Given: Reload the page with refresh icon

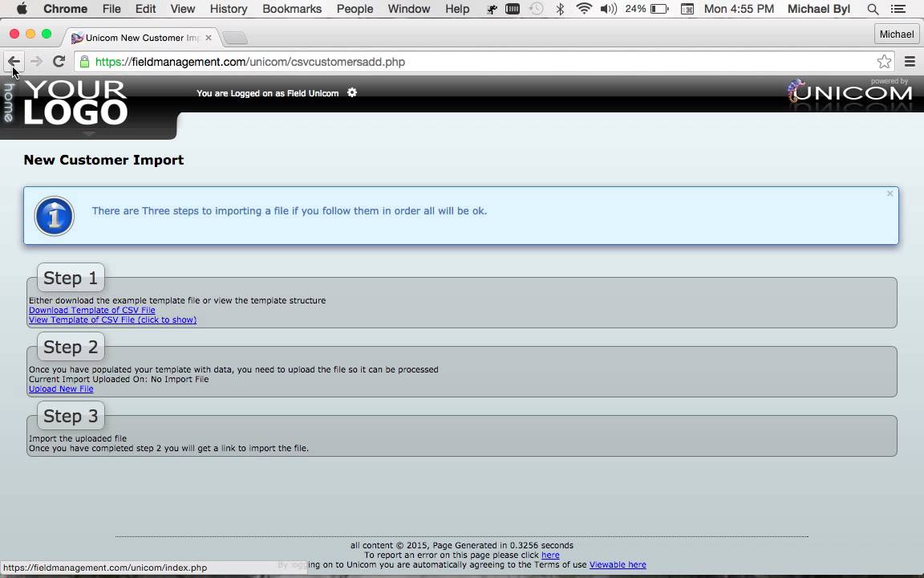Looking at the screenshot, I should point(59,61).
